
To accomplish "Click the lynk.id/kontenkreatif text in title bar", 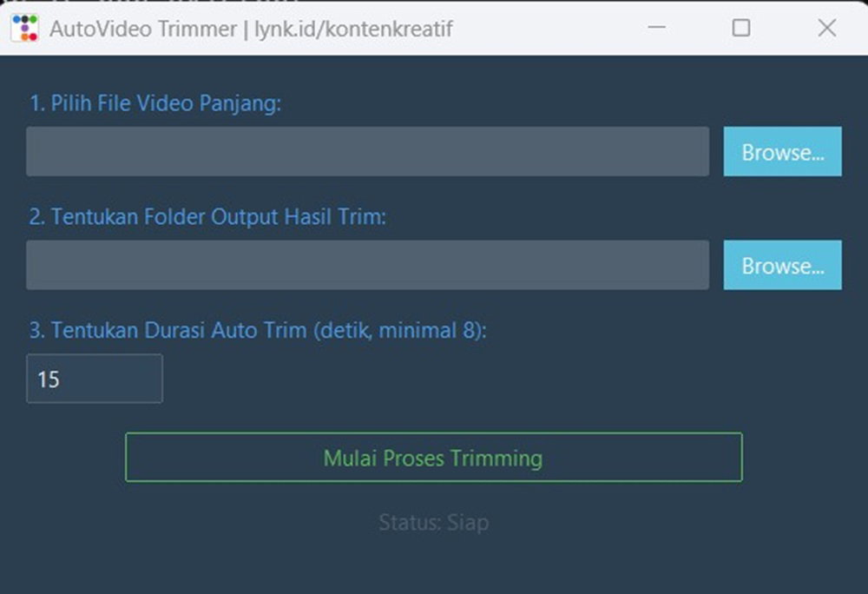I will click(353, 29).
